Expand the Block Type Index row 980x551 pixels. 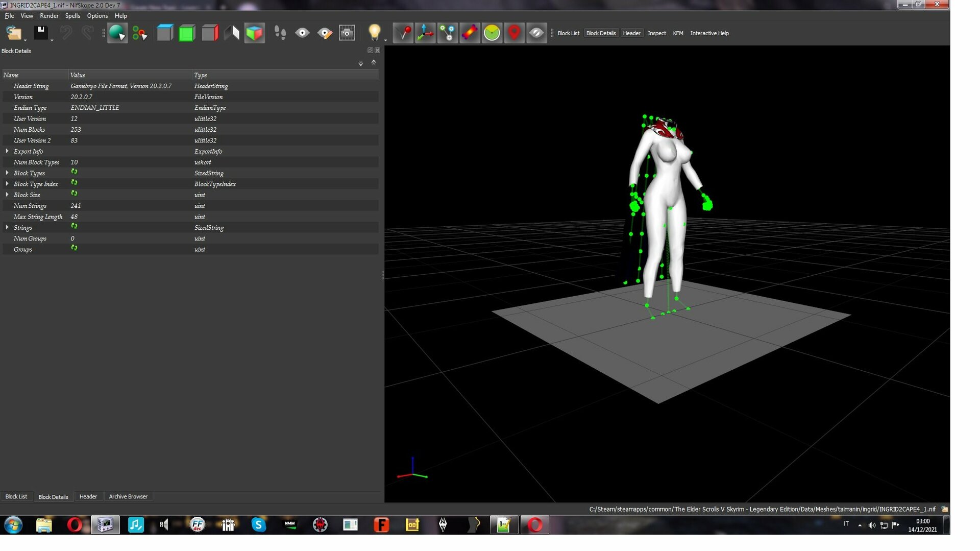[x=7, y=184]
